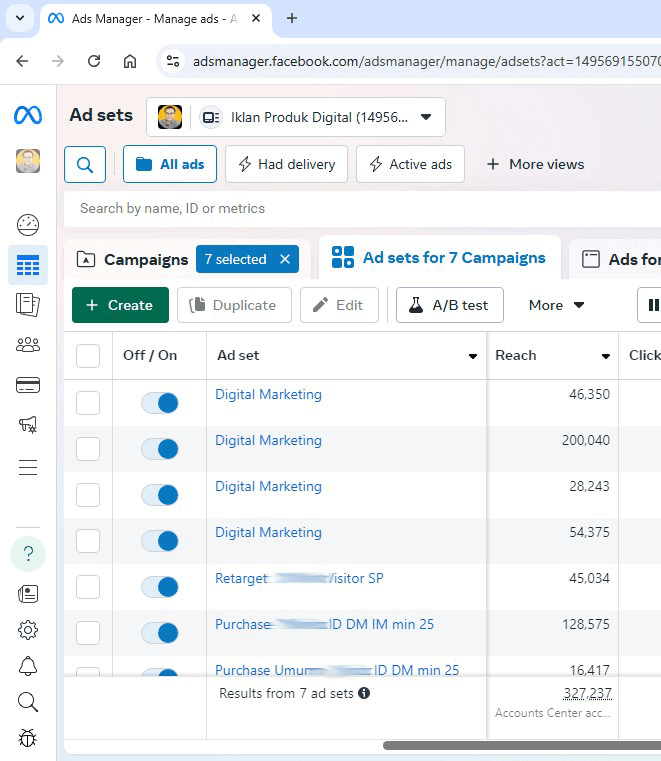Viewport: 661px width, 761px height.
Task: Switch to the Campaigns tab
Action: point(133,259)
